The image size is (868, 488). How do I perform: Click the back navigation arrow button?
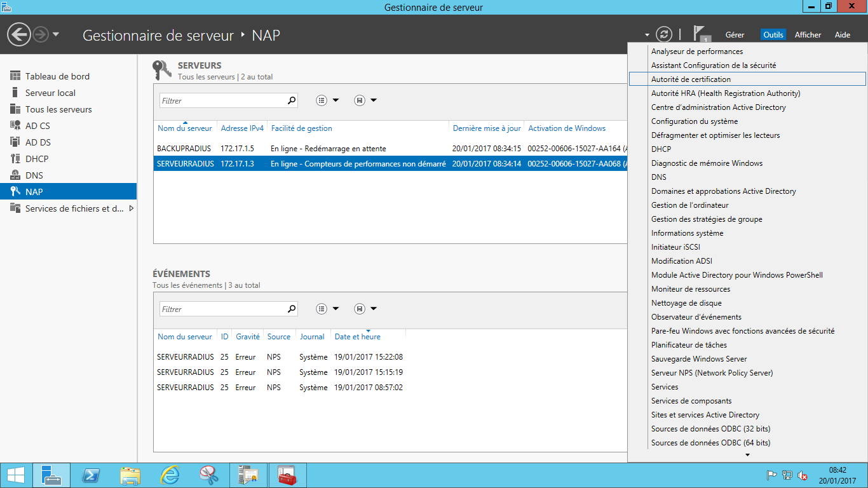pos(20,34)
